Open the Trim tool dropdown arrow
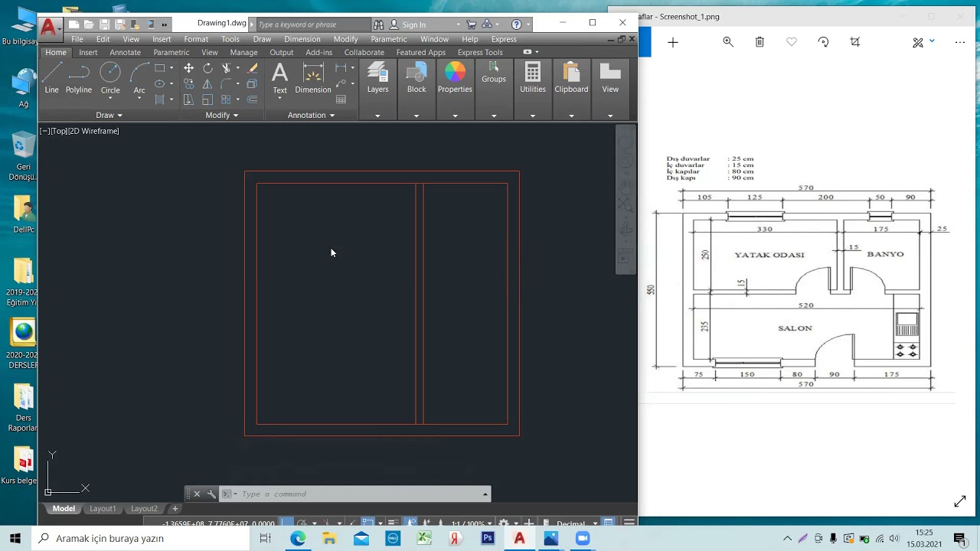The height and width of the screenshot is (551, 980). (237, 68)
